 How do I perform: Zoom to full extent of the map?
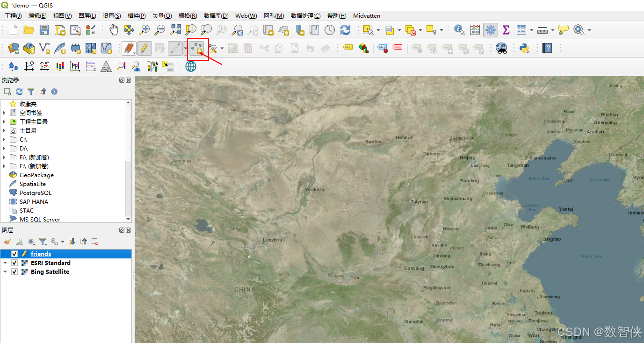(175, 30)
